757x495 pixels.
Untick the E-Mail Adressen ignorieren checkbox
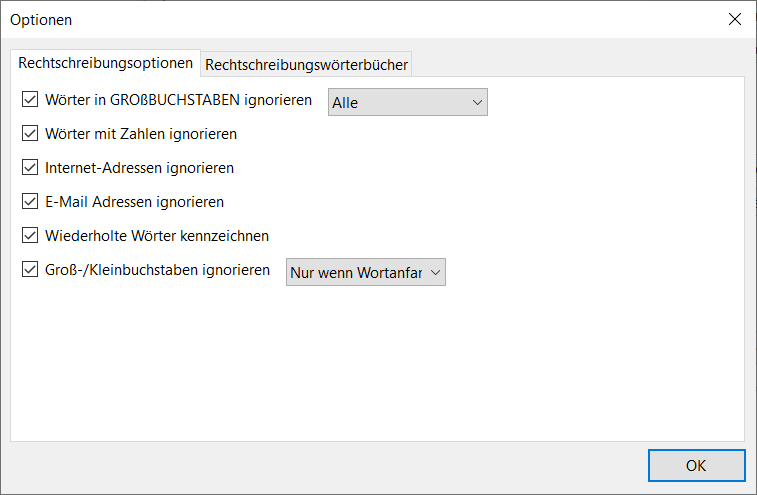pyautogui.click(x=30, y=201)
